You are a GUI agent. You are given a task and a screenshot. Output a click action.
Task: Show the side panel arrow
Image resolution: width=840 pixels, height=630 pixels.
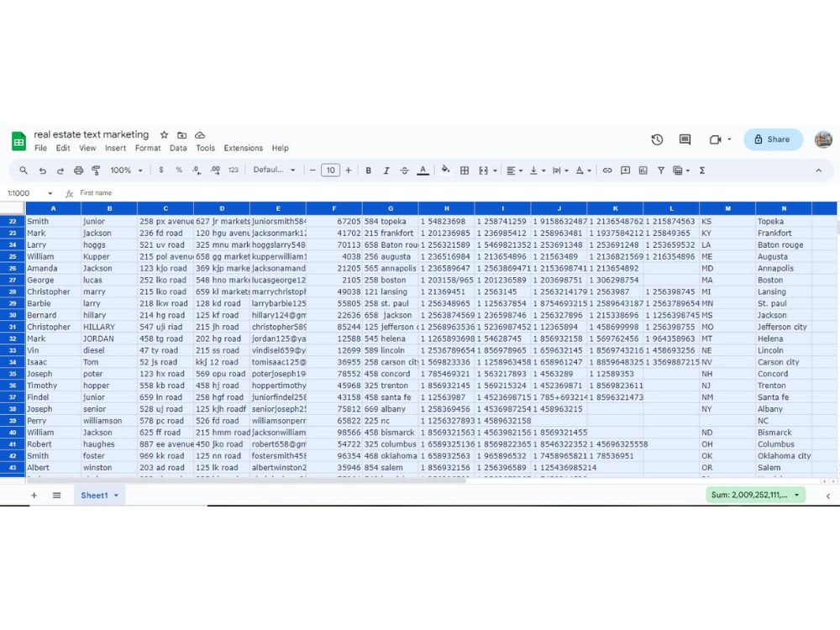pos(828,496)
